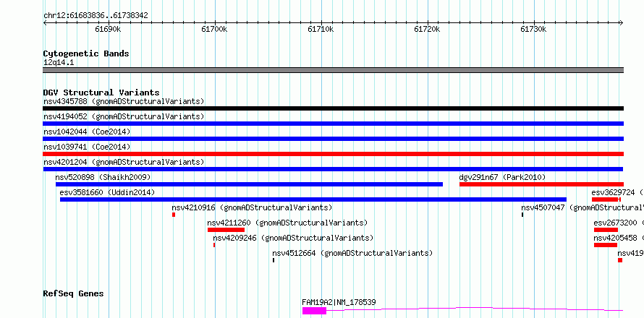Image resolution: width=644 pixels, height=318 pixels.
Task: Click the esv3581660 (Uddin2014) label
Action: [107, 192]
